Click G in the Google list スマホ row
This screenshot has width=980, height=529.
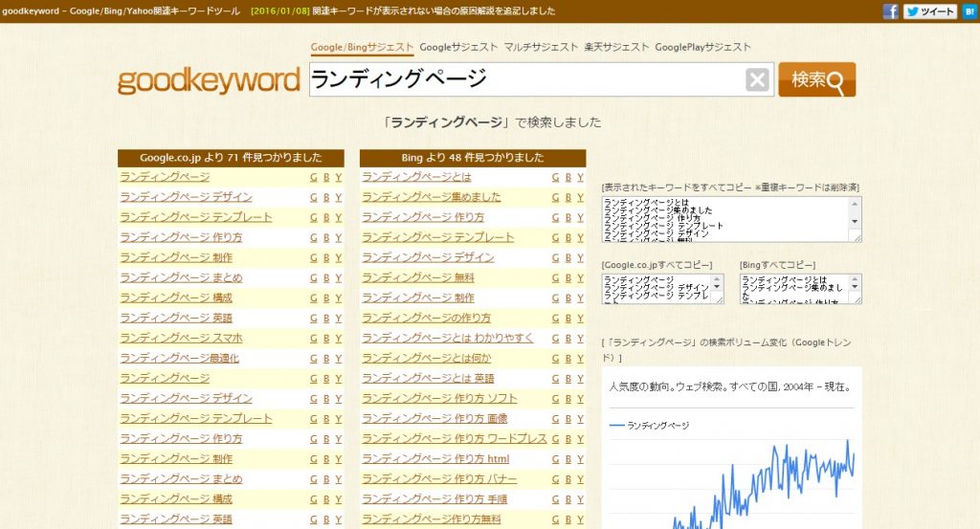tap(314, 339)
